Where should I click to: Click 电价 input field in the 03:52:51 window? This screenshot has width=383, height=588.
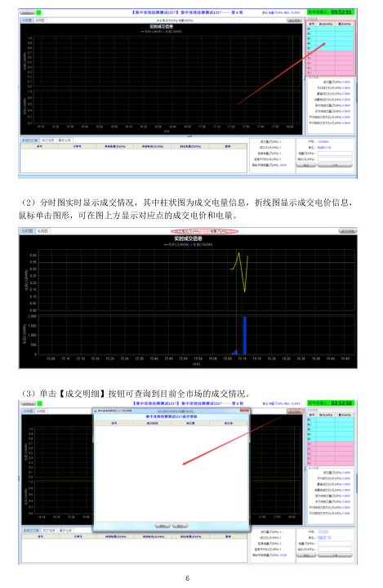tap(335, 159)
